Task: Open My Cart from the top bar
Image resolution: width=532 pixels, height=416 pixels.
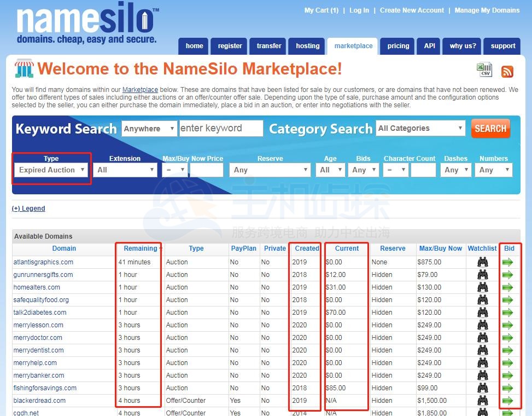Action: (x=321, y=10)
